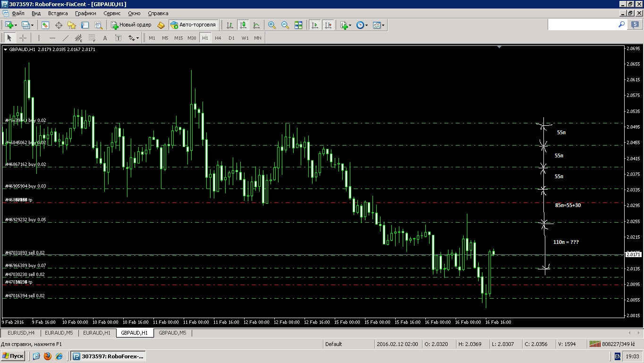
Task: Open the Profiles icon in toolbar
Action: [x=25, y=25]
